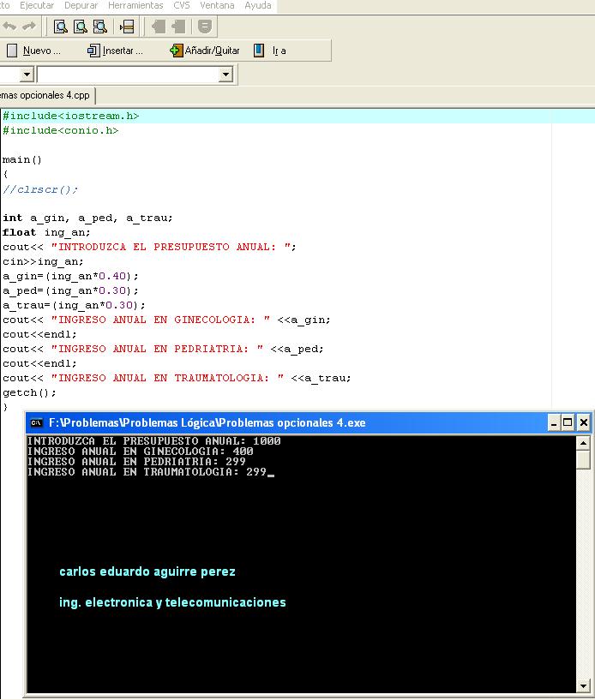595x700 pixels.
Task: Click the float ing_an; declaration line
Action: (x=46, y=232)
